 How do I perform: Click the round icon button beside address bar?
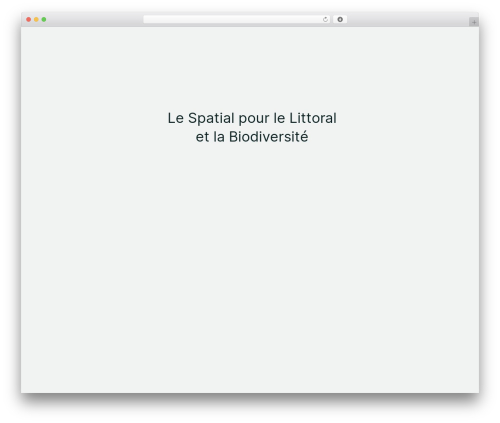coord(340,19)
